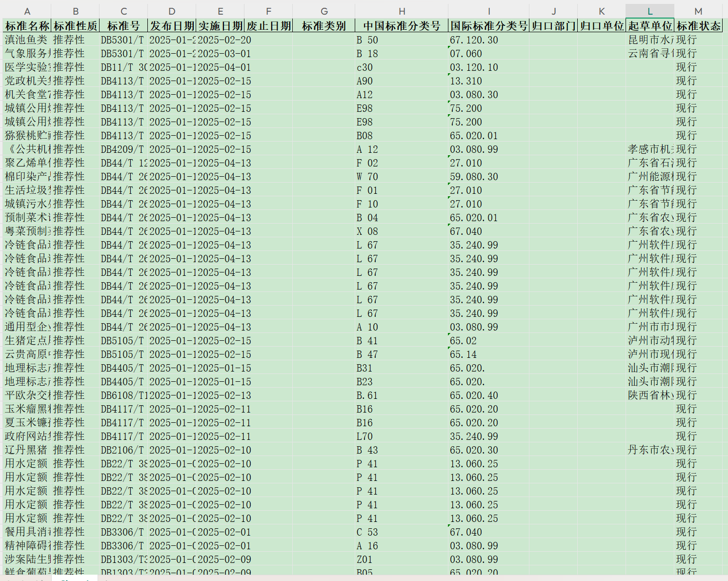Select the drafting unit cell 陕西省林
Viewport: 728px width, 581px height.
650,395
